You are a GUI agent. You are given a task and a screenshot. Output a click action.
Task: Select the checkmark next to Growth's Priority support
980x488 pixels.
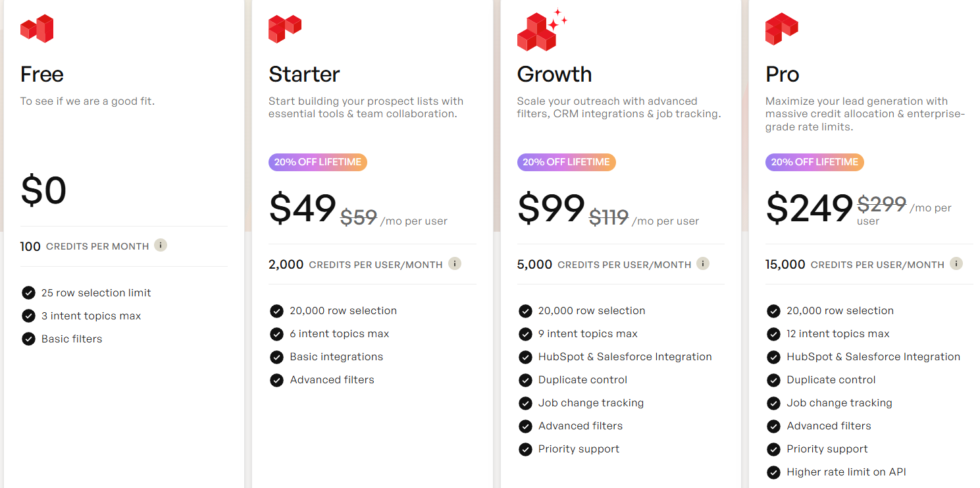[525, 449]
